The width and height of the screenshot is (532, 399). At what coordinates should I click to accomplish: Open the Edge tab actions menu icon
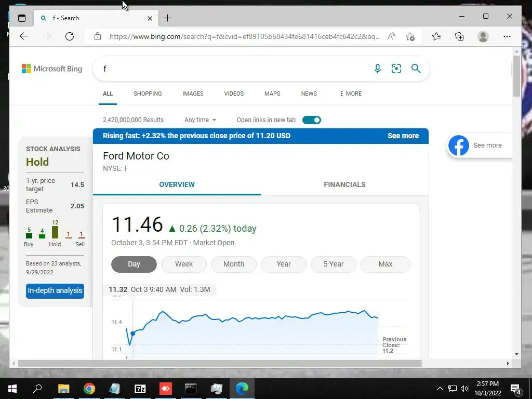(x=22, y=18)
